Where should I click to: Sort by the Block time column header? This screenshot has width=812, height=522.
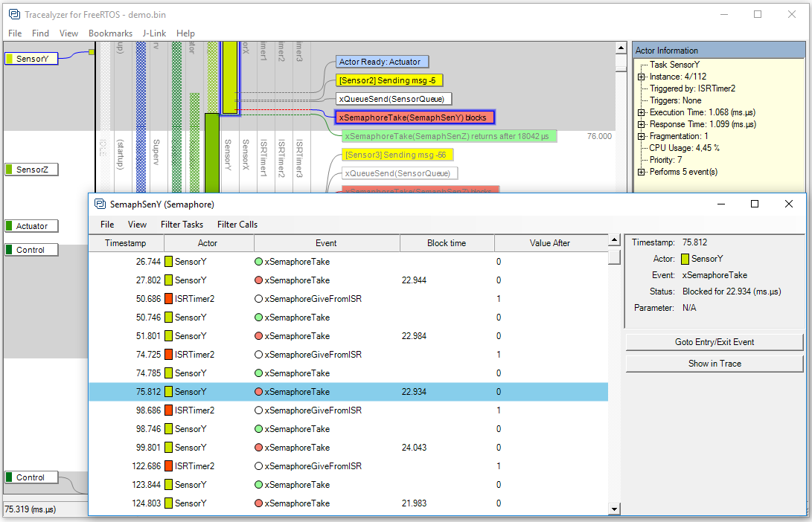pos(447,243)
